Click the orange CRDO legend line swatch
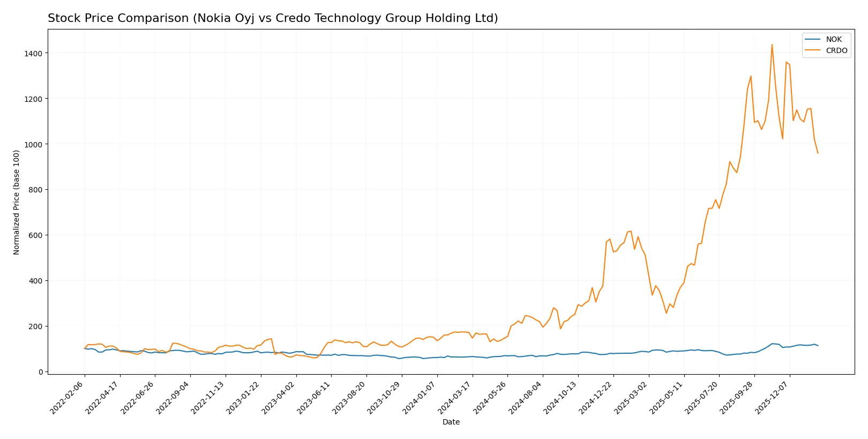This screenshot has width=868, height=439. (813, 50)
